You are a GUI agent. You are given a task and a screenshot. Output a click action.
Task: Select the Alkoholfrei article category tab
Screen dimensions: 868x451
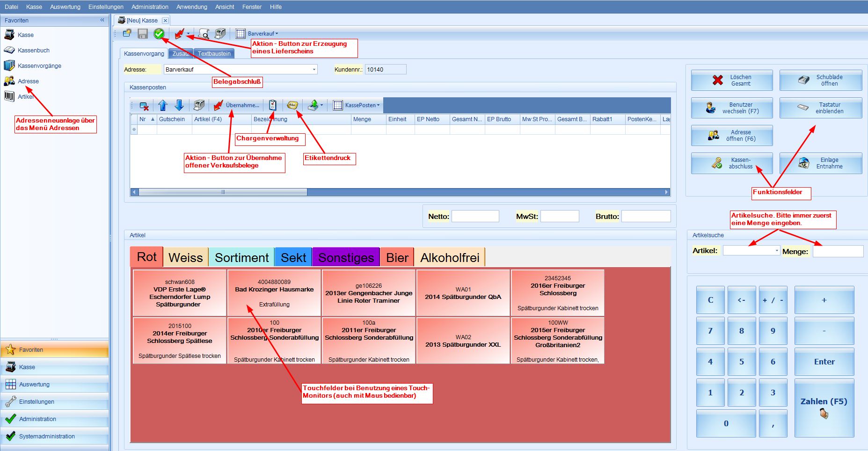(450, 257)
